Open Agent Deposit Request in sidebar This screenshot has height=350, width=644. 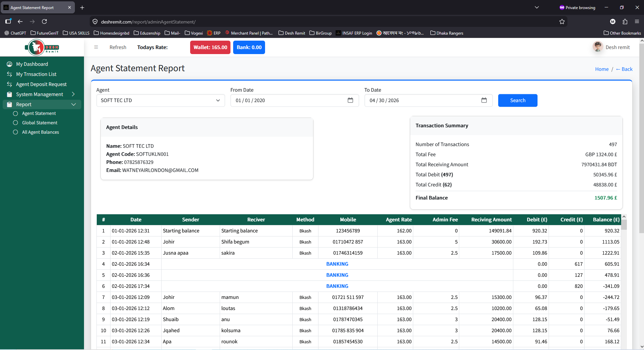(41, 84)
